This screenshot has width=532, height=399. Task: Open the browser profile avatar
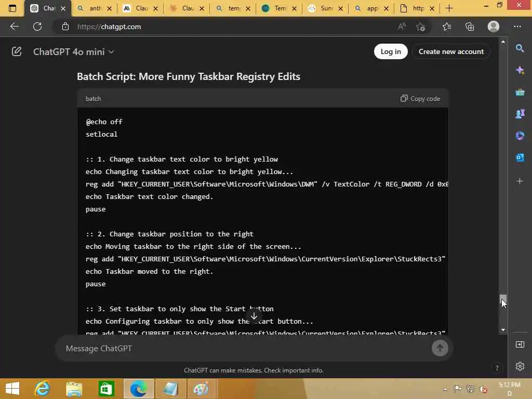[494, 26]
